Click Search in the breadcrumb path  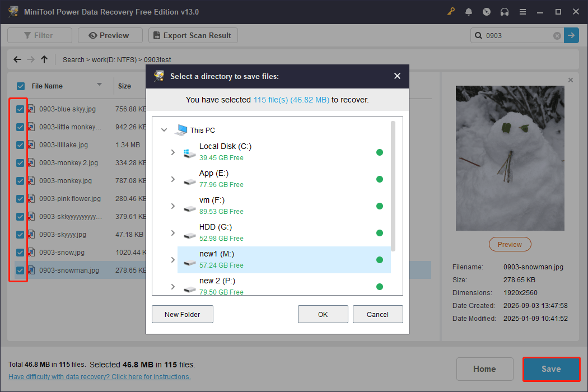[73, 60]
